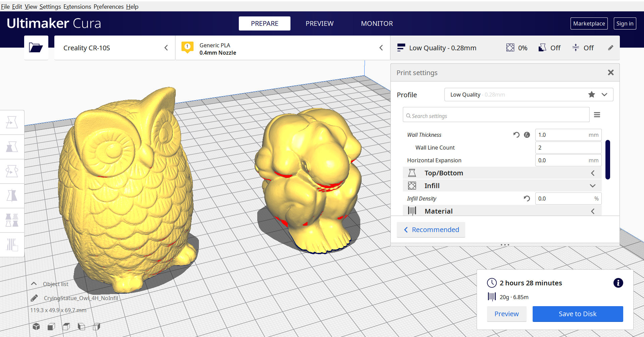The width and height of the screenshot is (644, 337).
Task: Click the dimensions text 119.3 x 49.9 x 69.7 mm
Action: [58, 310]
